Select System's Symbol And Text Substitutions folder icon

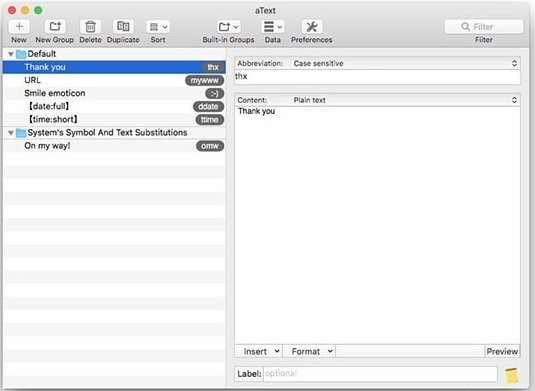point(21,133)
